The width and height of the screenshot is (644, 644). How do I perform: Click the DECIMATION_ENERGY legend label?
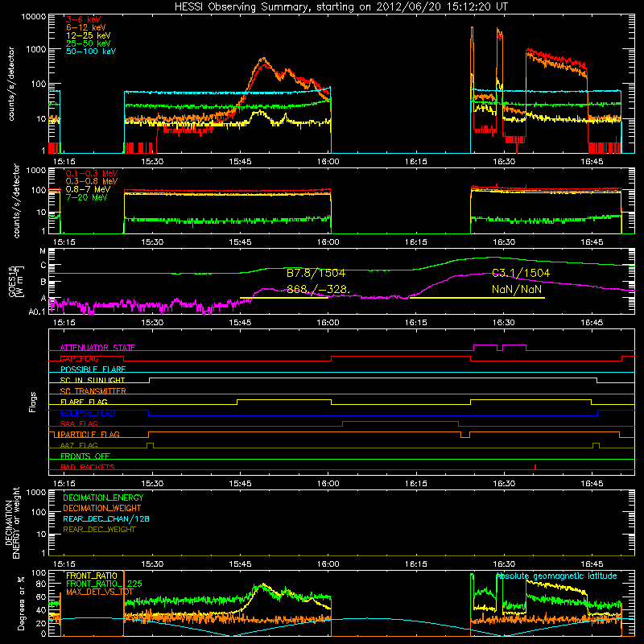tap(103, 497)
